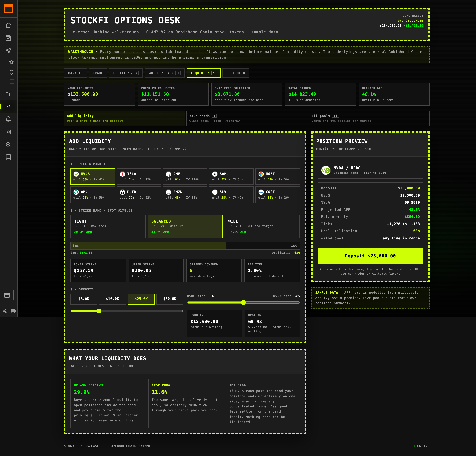Open the bottom document sidebar icon below the magnifier

pos(8,157)
